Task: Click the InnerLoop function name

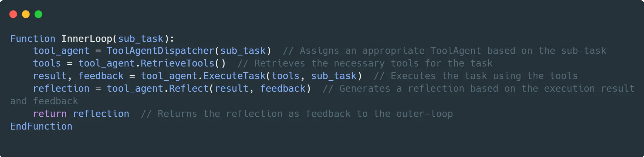Action: tap(87, 38)
